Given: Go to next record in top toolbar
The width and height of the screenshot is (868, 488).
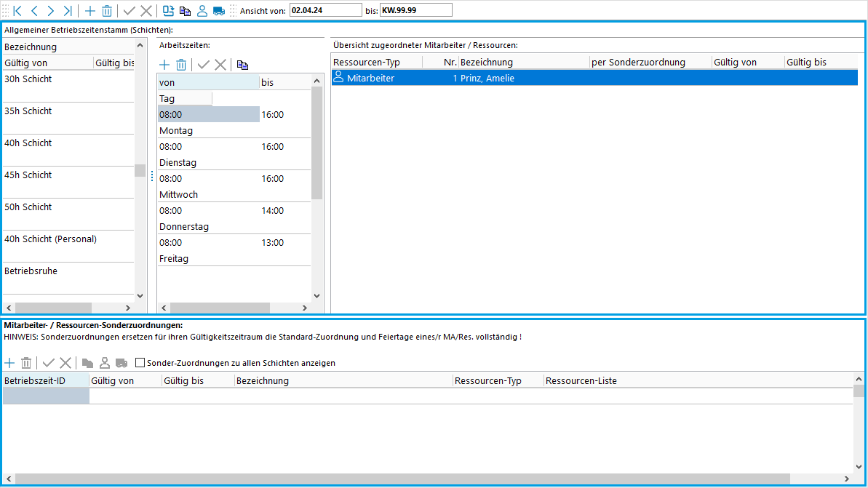Looking at the screenshot, I should point(50,10).
